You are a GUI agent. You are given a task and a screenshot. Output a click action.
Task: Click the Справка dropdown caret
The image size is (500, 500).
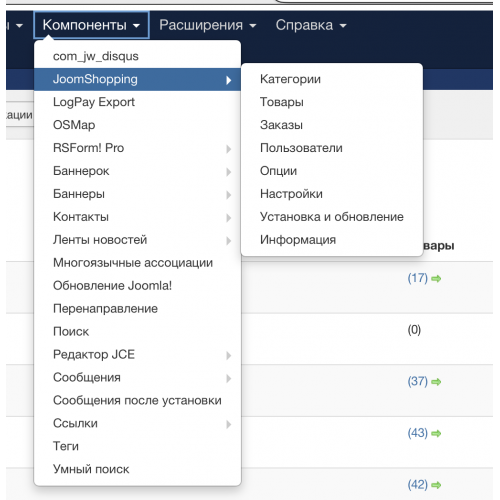(343, 26)
